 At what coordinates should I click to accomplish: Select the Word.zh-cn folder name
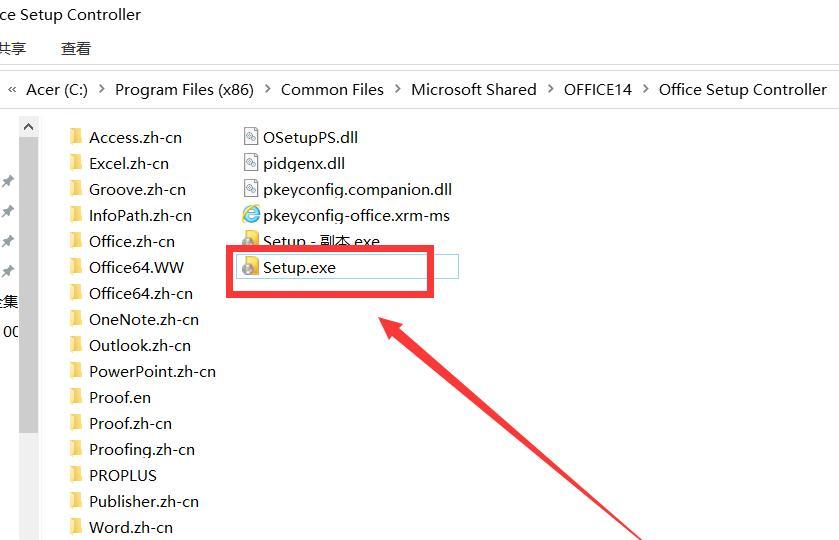[131, 527]
